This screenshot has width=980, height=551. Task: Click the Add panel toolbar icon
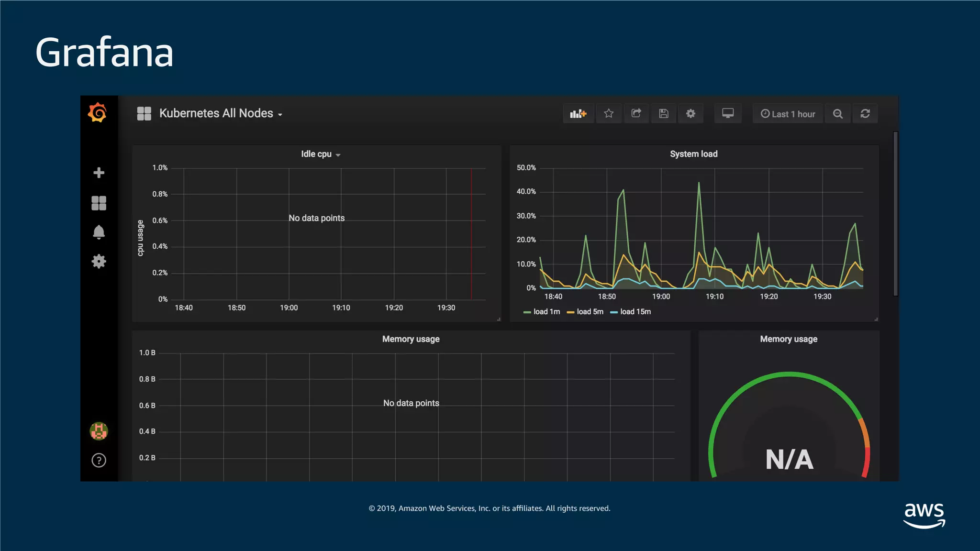(578, 114)
